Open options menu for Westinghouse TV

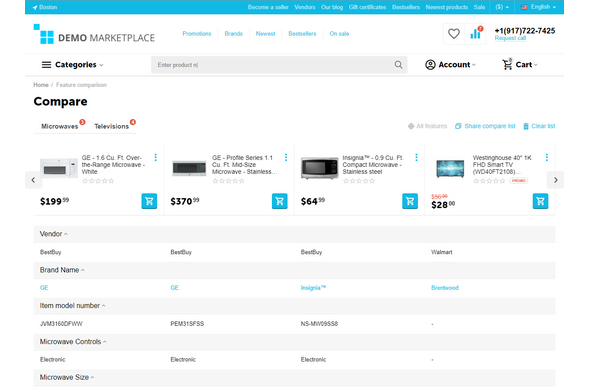[547, 157]
